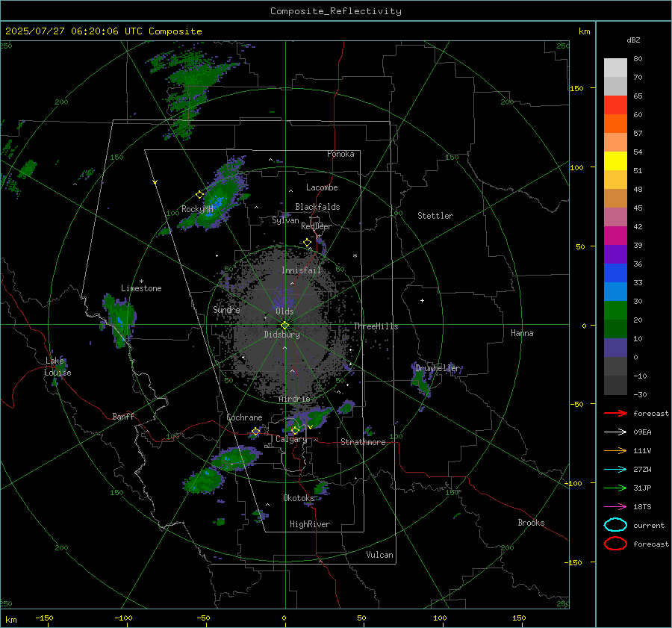The width and height of the screenshot is (672, 628).
Task: Click the yellow diamond marker beside RockyMH
Action: 199,195
